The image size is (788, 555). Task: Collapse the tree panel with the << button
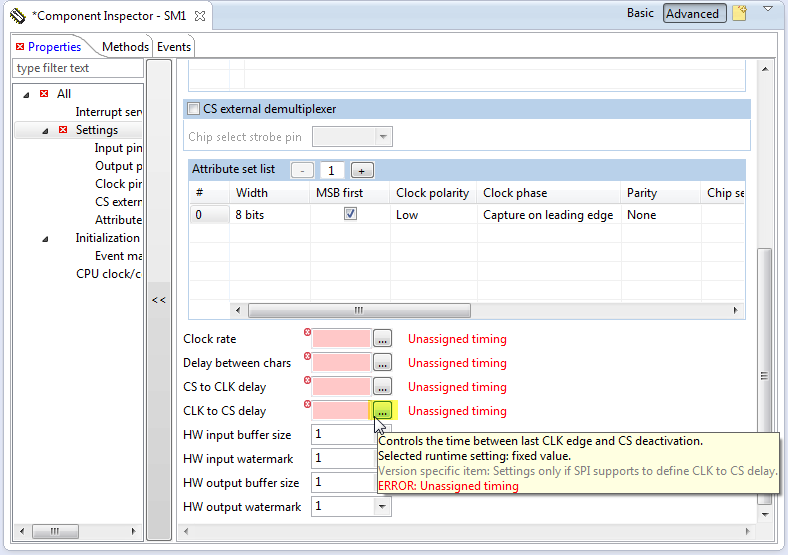pos(158,299)
